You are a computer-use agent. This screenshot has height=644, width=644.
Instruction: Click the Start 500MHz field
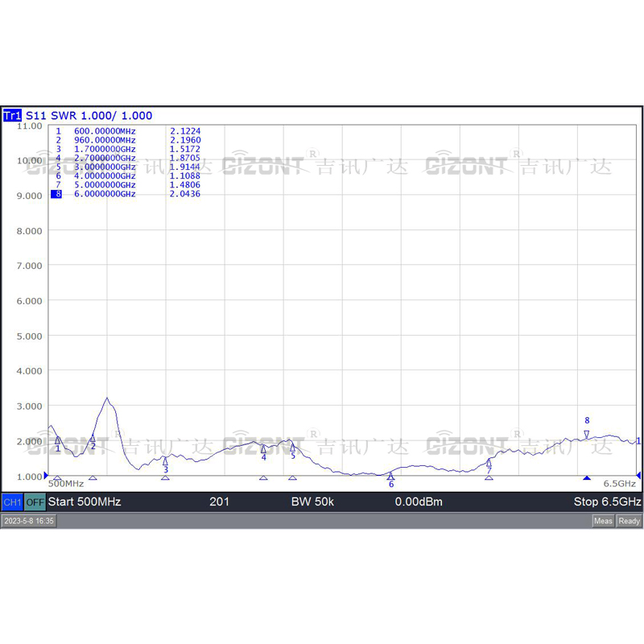85,502
